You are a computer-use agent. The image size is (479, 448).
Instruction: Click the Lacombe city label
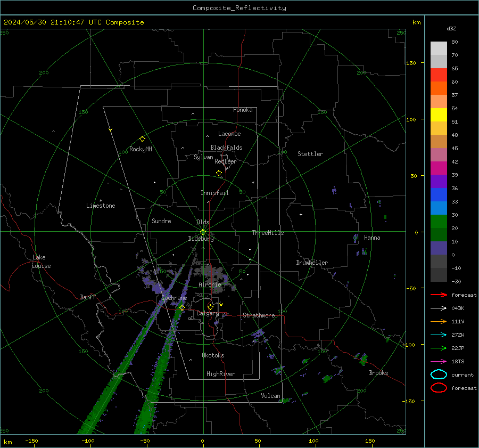(229, 134)
